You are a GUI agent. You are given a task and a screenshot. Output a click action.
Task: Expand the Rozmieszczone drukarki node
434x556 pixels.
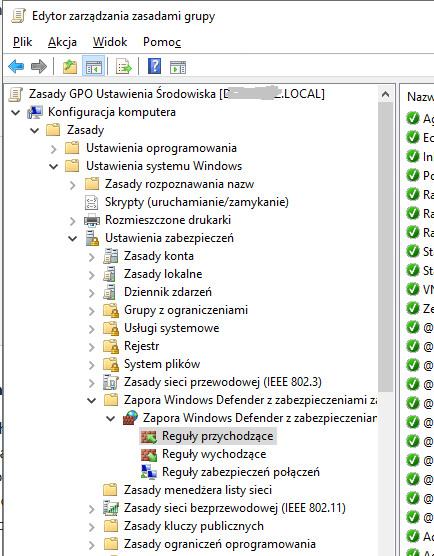pos(73,221)
